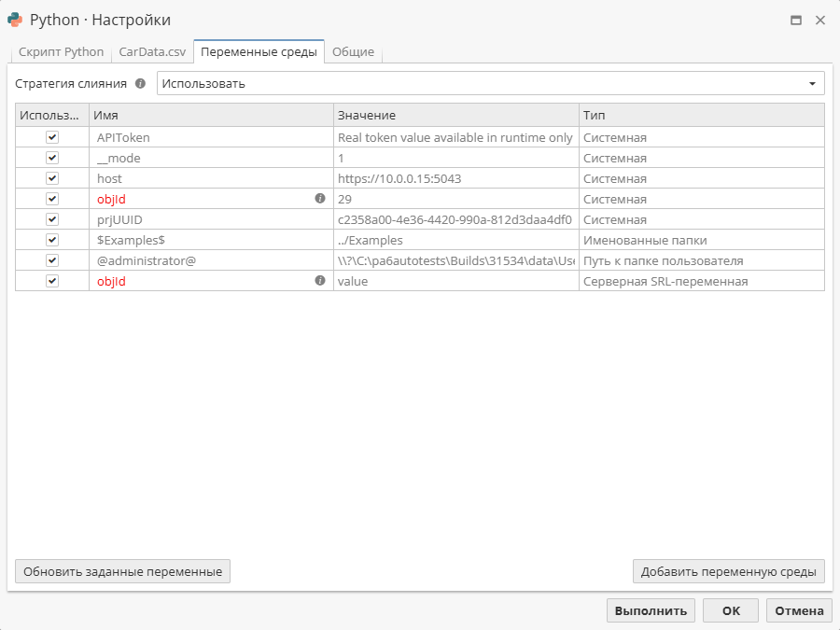Open the CarData.csv tab
This screenshot has width=840, height=630.
[x=151, y=52]
